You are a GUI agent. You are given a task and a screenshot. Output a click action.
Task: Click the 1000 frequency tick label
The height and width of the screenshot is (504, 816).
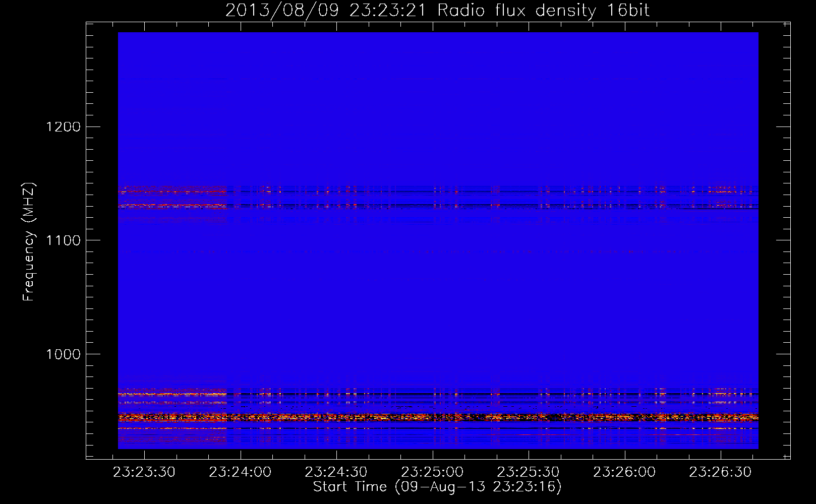pyautogui.click(x=63, y=354)
